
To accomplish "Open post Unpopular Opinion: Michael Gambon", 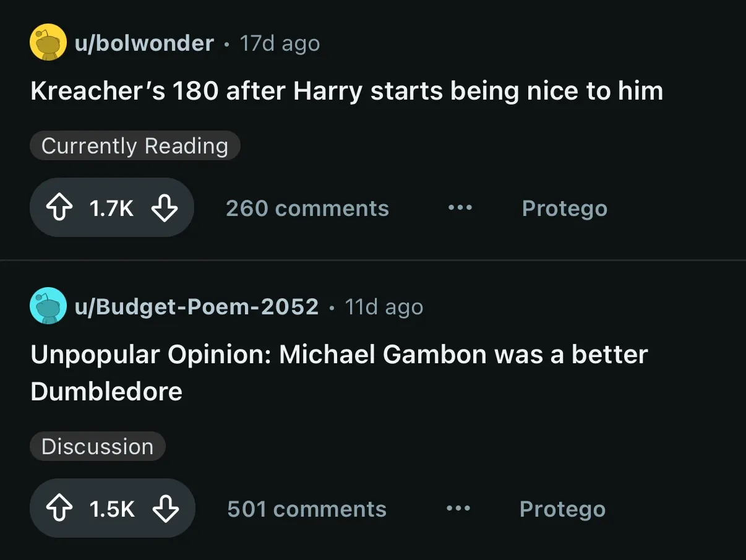I will (340, 373).
